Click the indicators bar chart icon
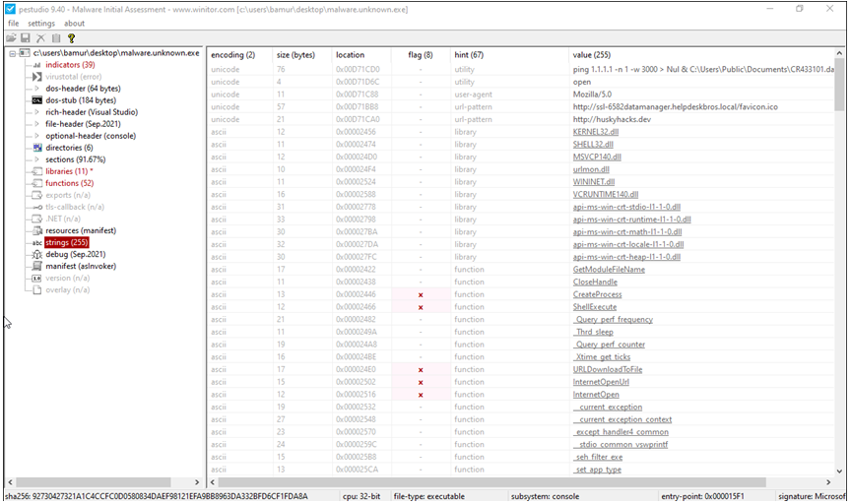The image size is (851, 504). click(x=36, y=65)
